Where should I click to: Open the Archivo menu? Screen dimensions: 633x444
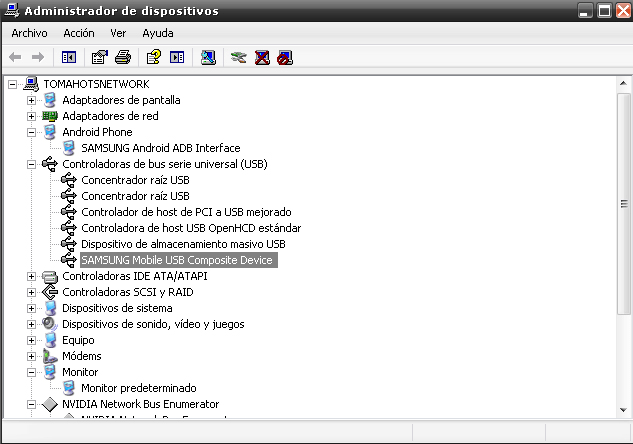click(x=29, y=33)
